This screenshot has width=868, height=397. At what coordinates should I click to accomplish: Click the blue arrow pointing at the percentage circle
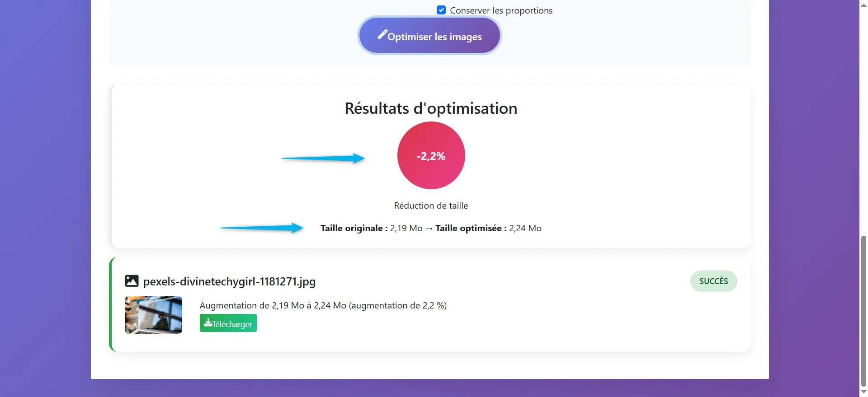point(324,158)
